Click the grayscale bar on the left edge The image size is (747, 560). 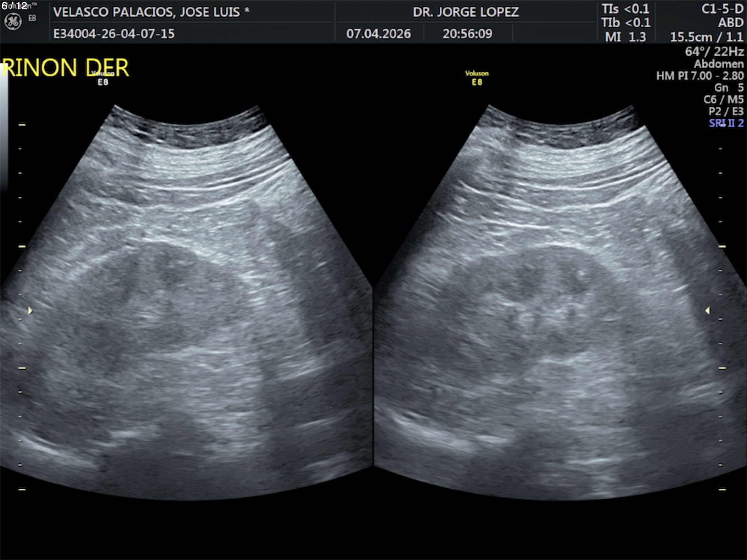(4, 127)
